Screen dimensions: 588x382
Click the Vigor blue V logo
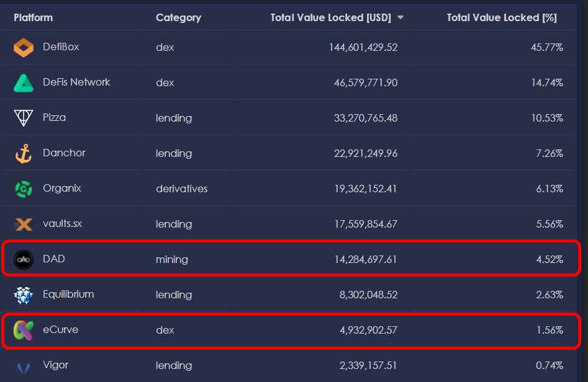(x=23, y=365)
